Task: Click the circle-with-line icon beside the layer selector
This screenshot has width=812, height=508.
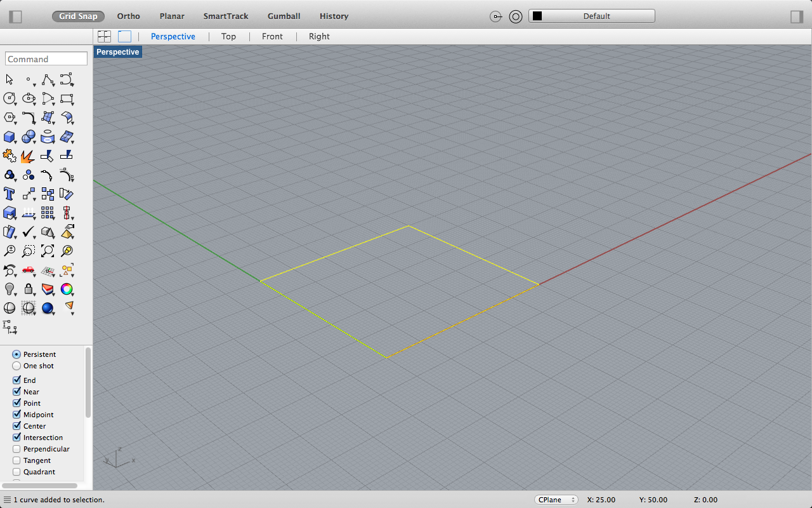Action: [x=496, y=17]
